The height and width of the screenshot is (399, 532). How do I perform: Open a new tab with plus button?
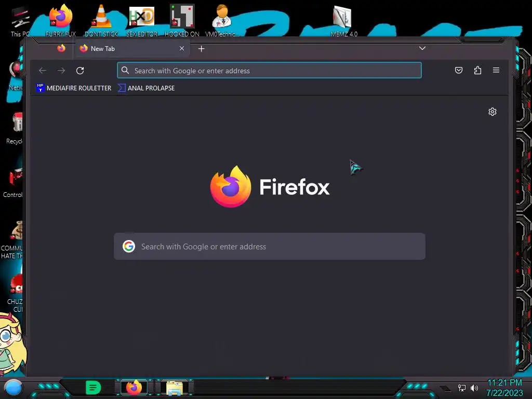(201, 49)
